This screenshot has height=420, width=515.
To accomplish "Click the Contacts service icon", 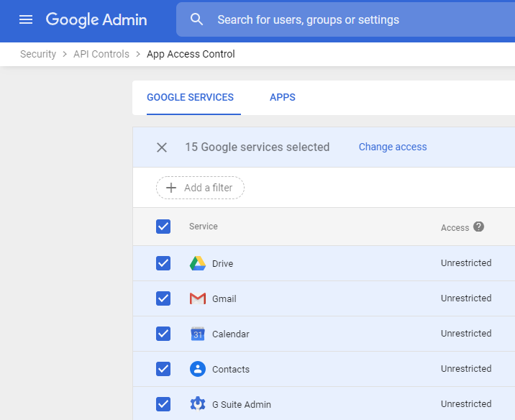I will pyautogui.click(x=198, y=369).
